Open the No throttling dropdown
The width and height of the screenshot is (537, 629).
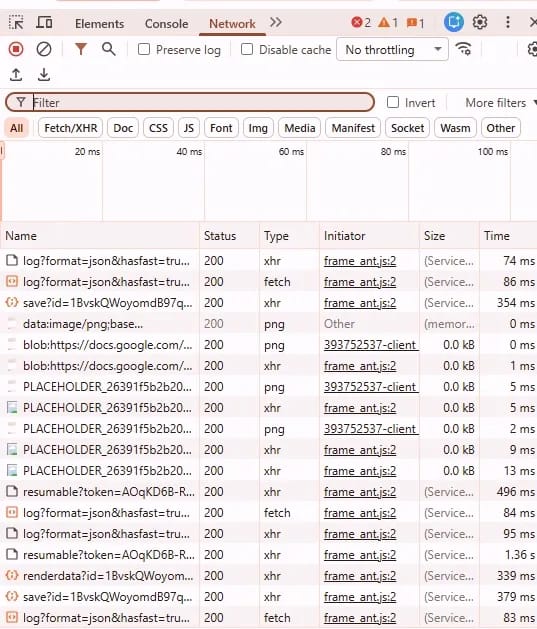point(392,50)
